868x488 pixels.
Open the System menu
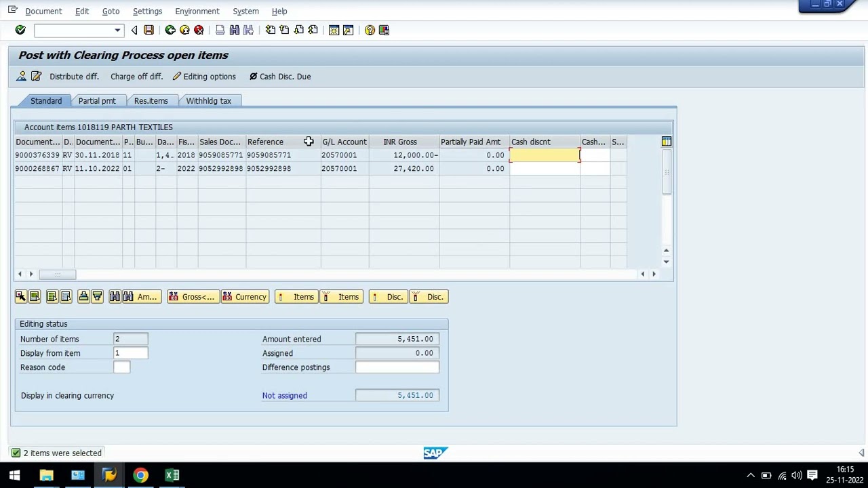(245, 12)
